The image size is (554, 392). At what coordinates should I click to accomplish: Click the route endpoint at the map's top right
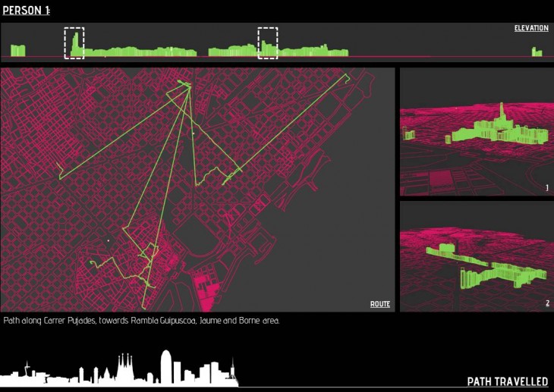[347, 75]
